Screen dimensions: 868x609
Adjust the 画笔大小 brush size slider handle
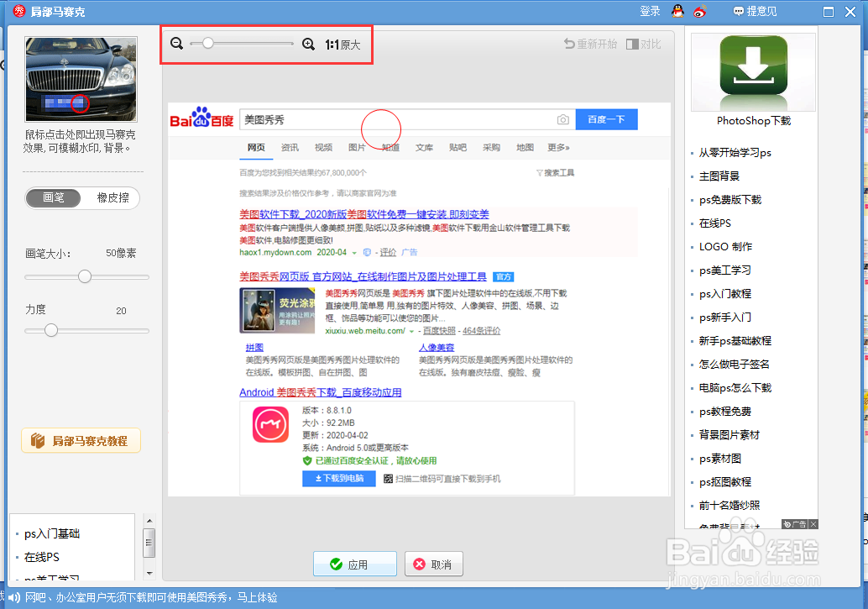coord(84,276)
